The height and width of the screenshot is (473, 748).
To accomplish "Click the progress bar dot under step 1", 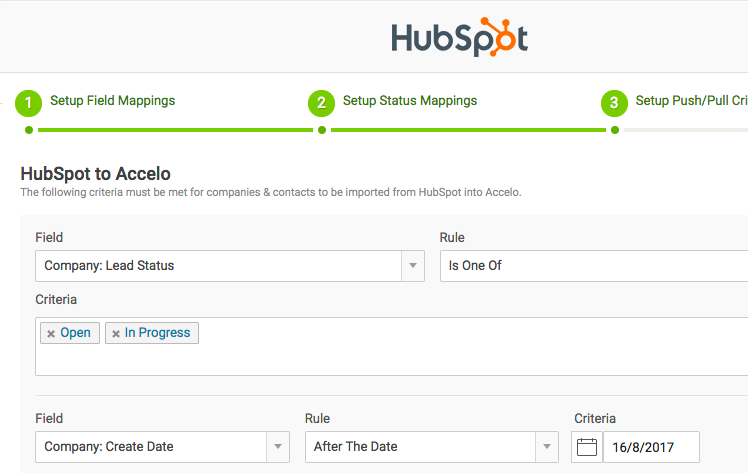I will point(29,129).
